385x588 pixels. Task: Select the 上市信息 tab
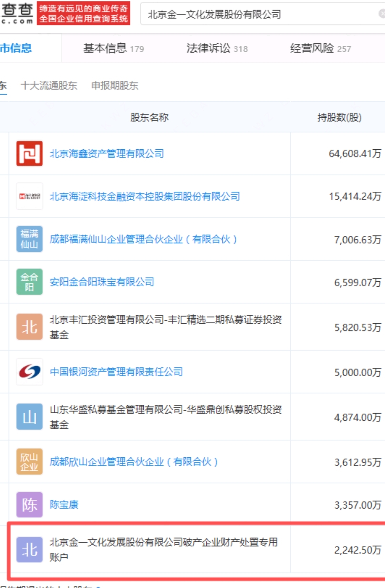(16, 48)
